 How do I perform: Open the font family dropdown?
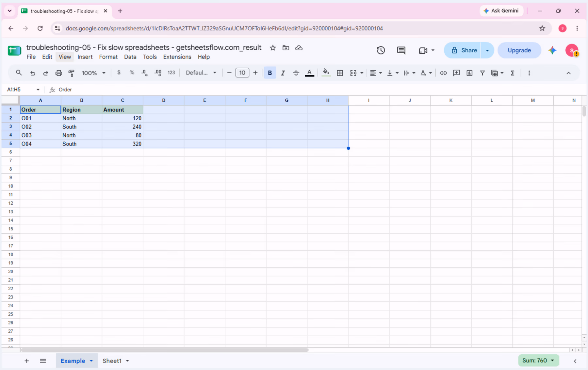point(201,73)
